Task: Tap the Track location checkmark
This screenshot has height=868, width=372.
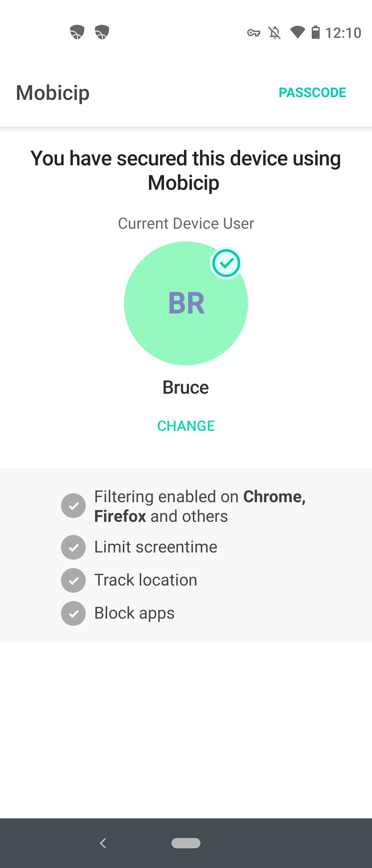Action: click(x=73, y=580)
